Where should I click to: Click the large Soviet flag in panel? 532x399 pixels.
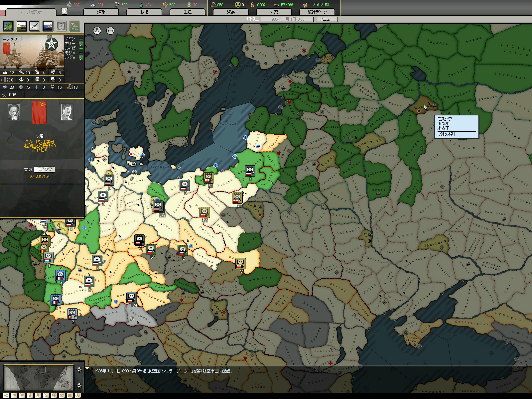click(x=39, y=112)
